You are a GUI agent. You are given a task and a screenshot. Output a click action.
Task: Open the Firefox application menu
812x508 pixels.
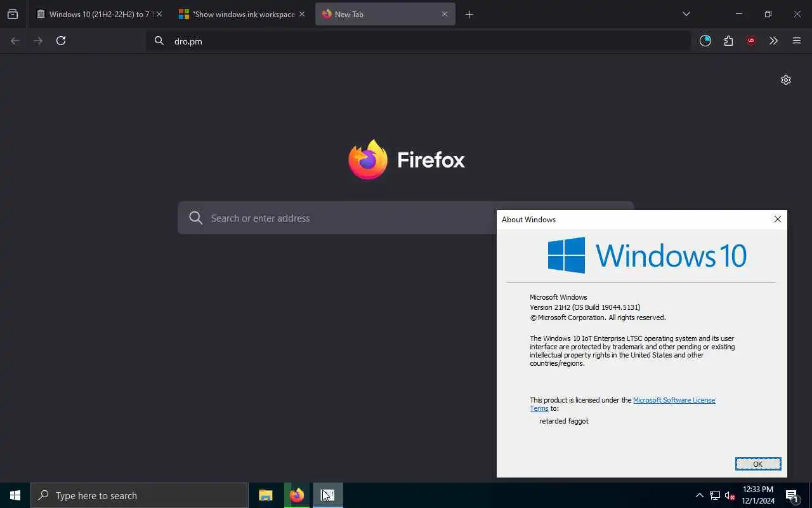click(x=797, y=41)
